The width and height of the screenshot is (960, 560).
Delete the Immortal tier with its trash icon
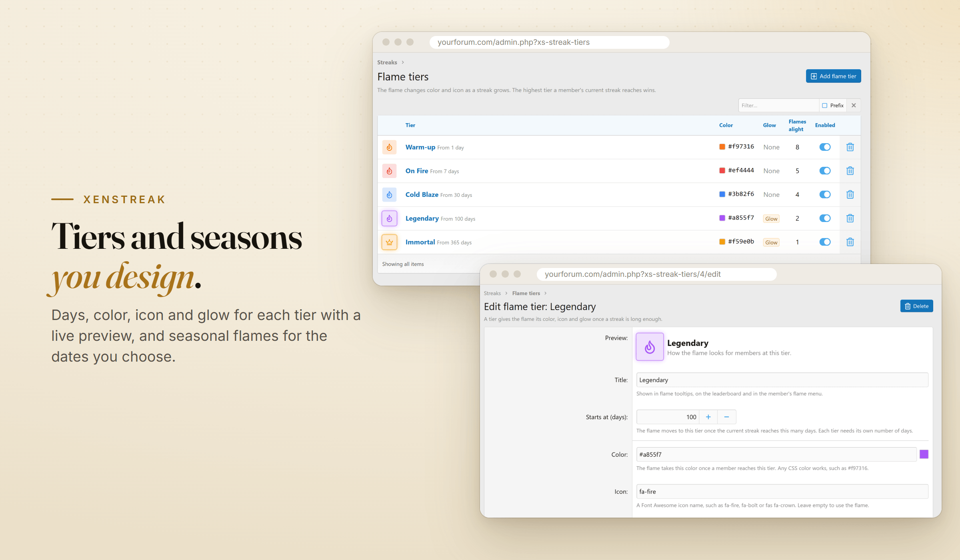coord(850,242)
